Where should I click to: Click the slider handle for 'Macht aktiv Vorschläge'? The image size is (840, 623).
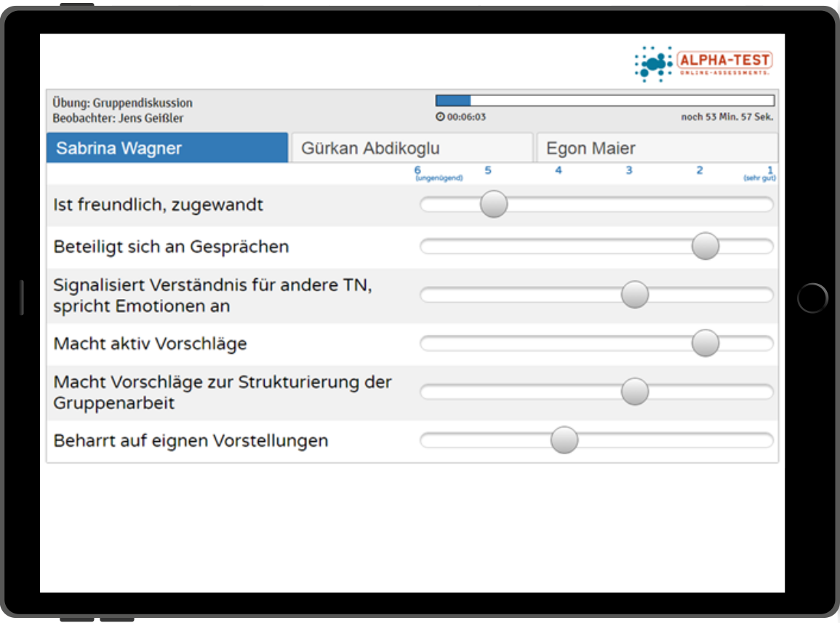click(x=705, y=343)
